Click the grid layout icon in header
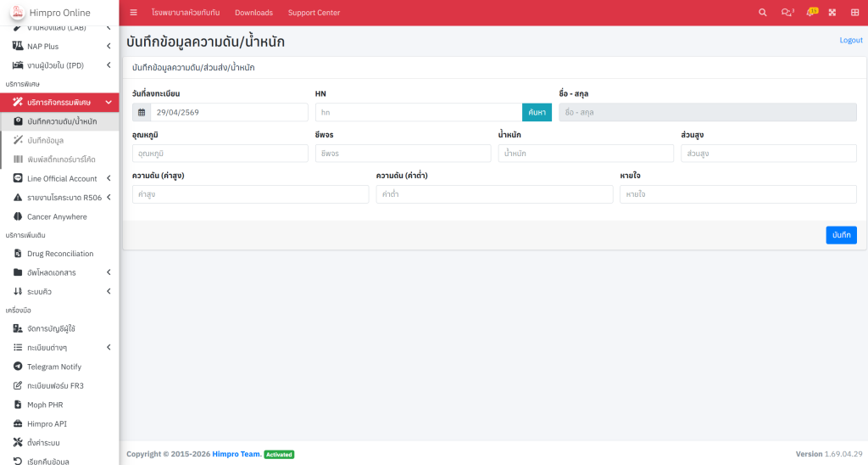 854,13
